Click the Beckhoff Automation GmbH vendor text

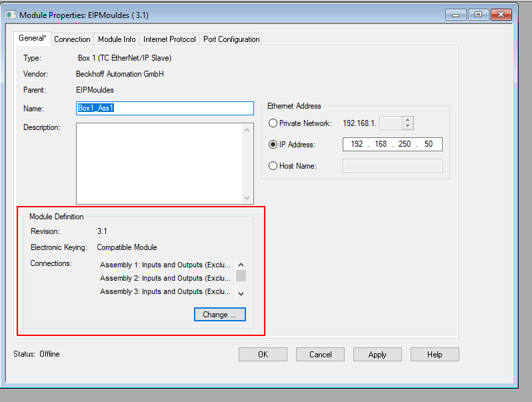(x=120, y=74)
